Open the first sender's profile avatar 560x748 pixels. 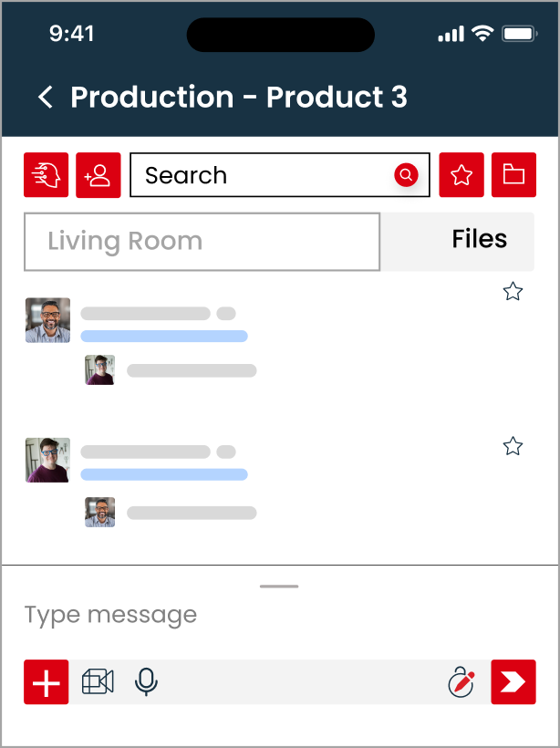pos(47,320)
